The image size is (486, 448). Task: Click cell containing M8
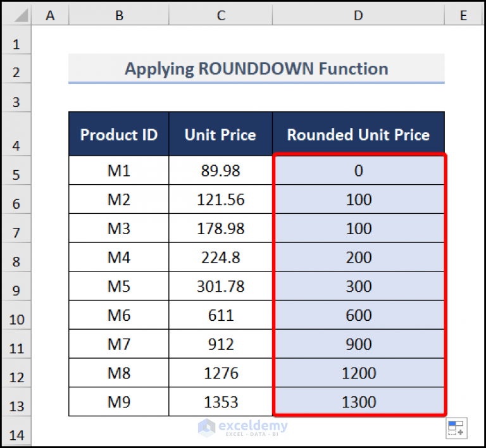click(119, 373)
